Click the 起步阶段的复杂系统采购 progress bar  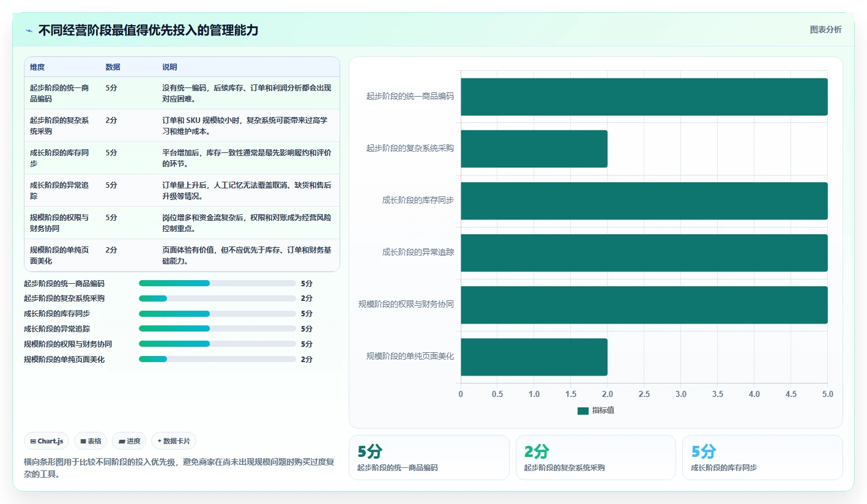point(217,298)
